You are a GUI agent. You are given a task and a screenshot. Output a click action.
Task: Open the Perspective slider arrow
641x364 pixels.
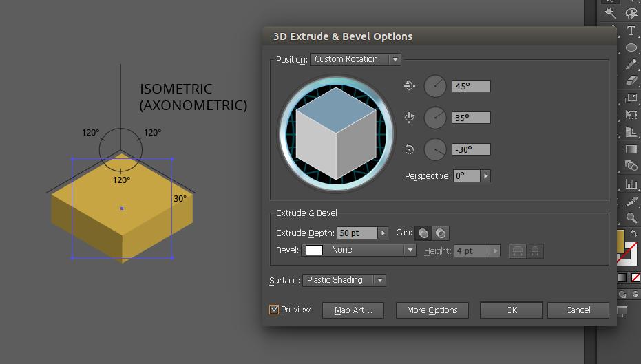pyautogui.click(x=485, y=175)
